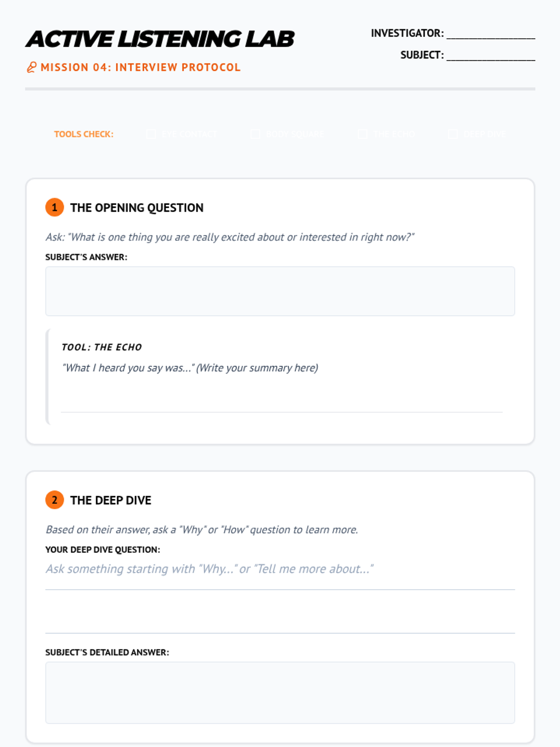Focus the deep dive question field

280,570
